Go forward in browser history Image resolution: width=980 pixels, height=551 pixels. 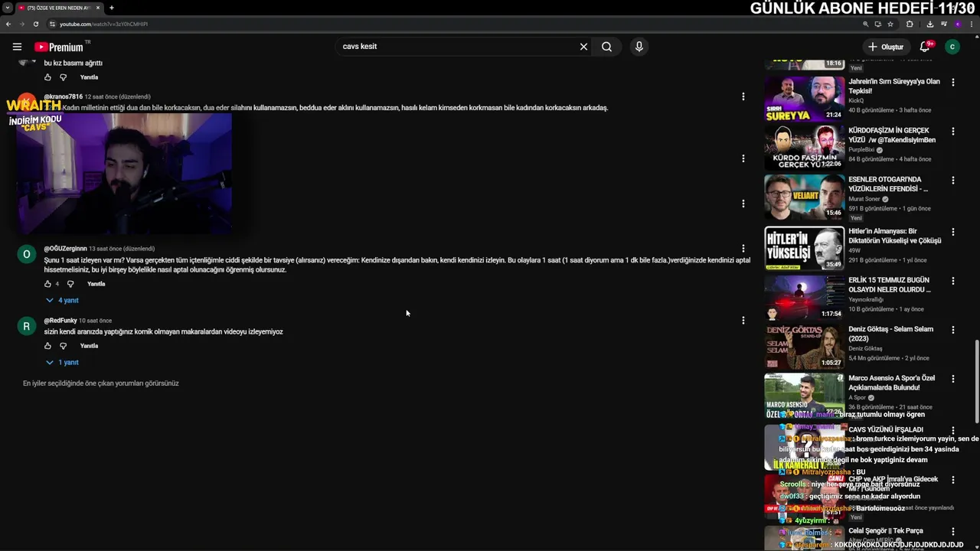tap(22, 24)
